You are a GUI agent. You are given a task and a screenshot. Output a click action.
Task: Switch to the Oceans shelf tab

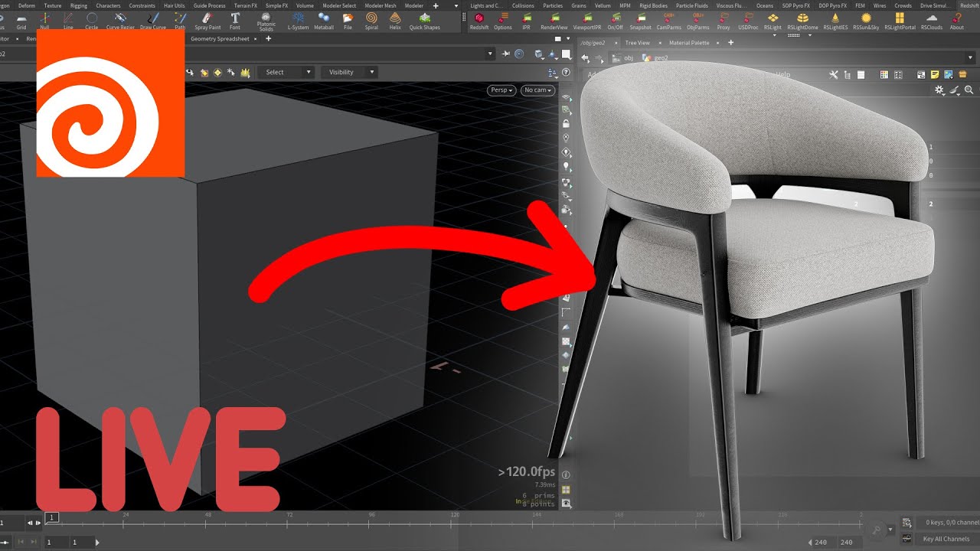click(x=765, y=5)
